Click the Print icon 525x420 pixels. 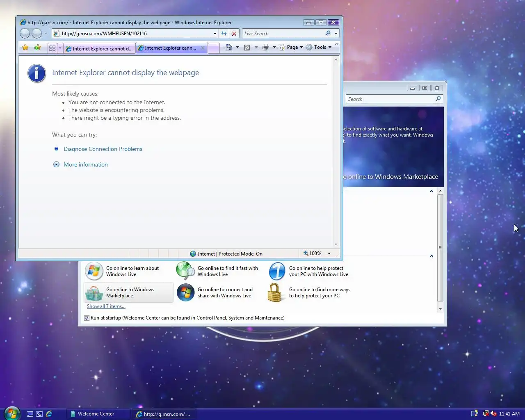click(x=266, y=47)
